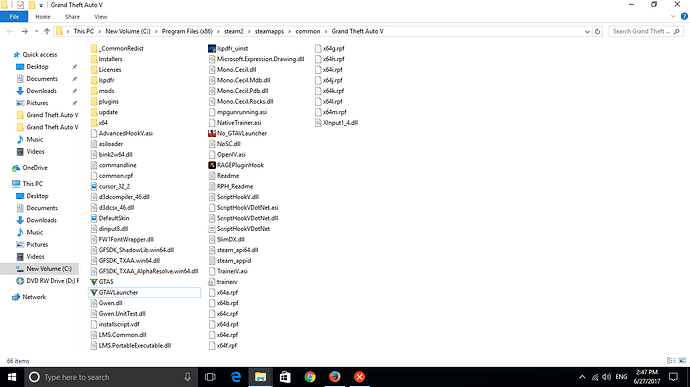Select installscript.vdf file
The height and width of the screenshot is (387, 690).
[x=115, y=324]
